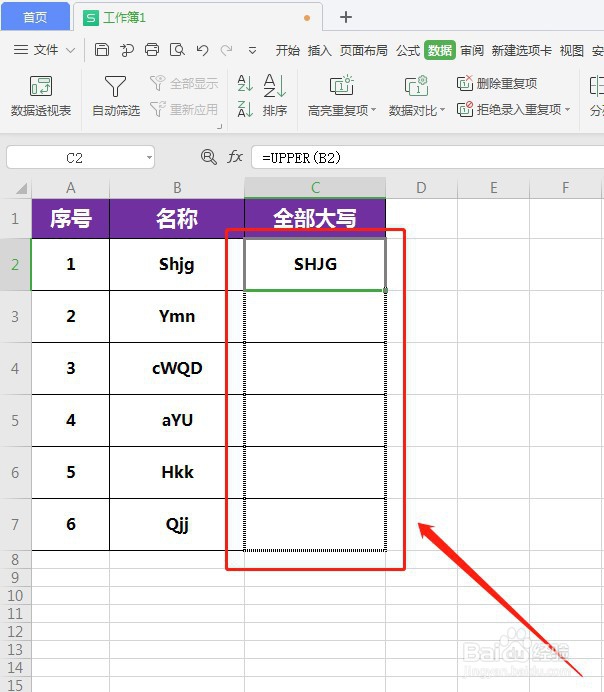Click the 全部大写 header cell

coord(315,218)
